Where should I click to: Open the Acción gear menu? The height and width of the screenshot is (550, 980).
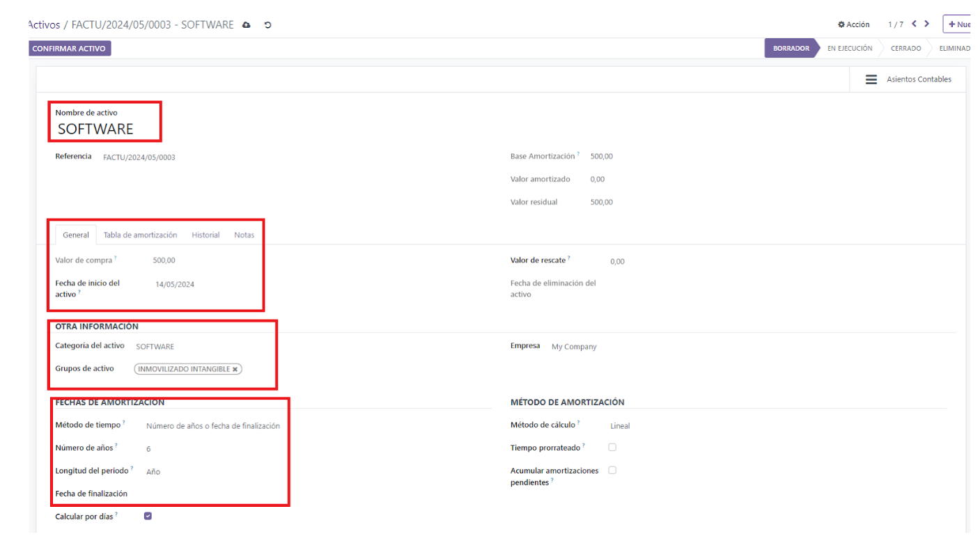pyautogui.click(x=853, y=24)
